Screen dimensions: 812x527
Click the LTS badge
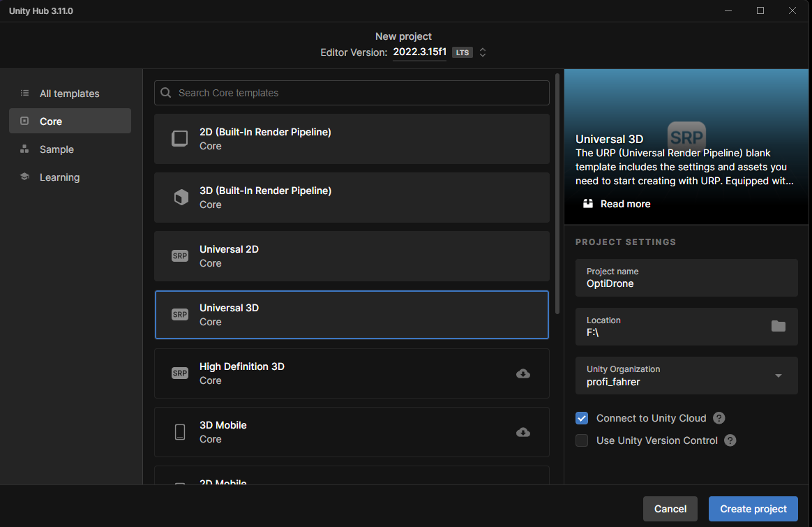[x=463, y=52]
